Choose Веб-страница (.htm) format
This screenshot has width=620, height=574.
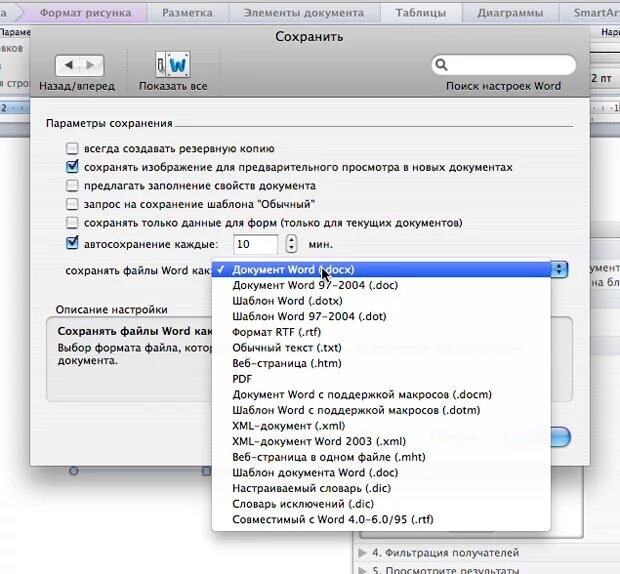click(382, 363)
